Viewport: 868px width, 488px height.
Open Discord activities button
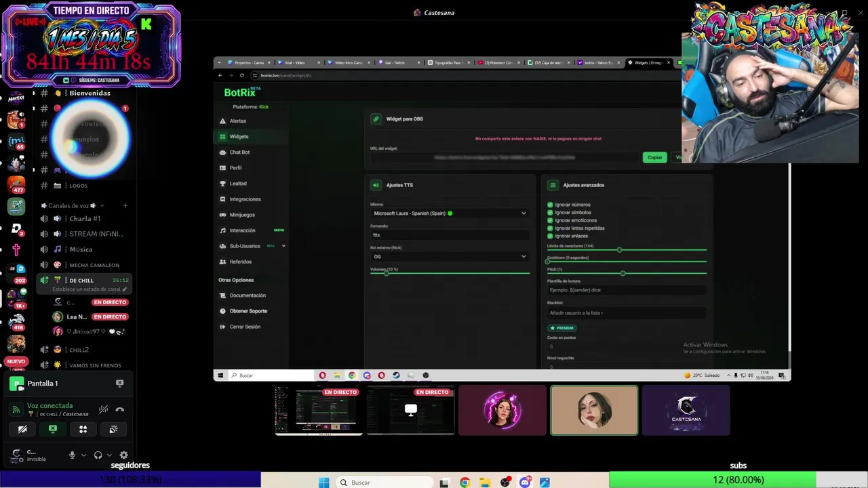coord(83,429)
